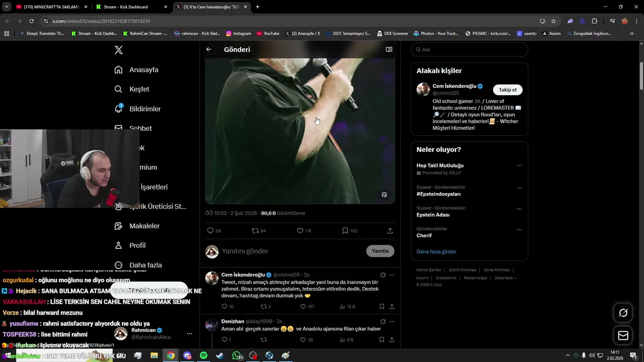Open Grok icon on Denizhan's reply

pyautogui.click(x=383, y=321)
